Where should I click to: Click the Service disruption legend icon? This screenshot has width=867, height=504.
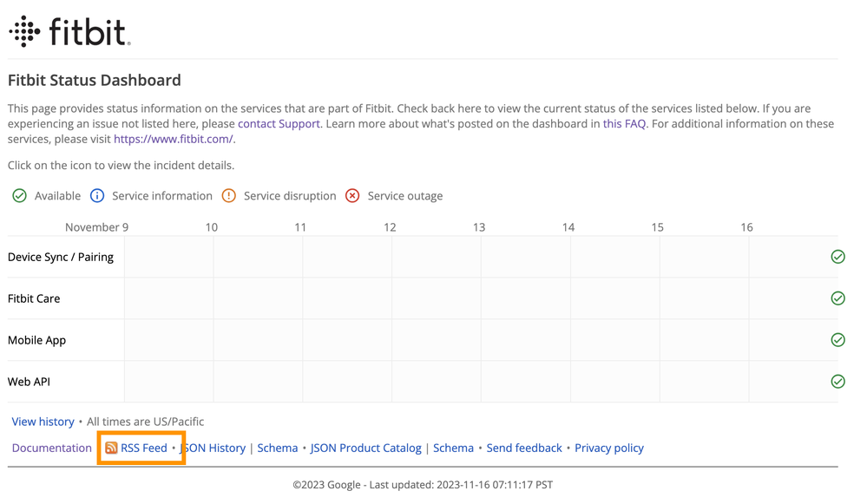coord(229,196)
